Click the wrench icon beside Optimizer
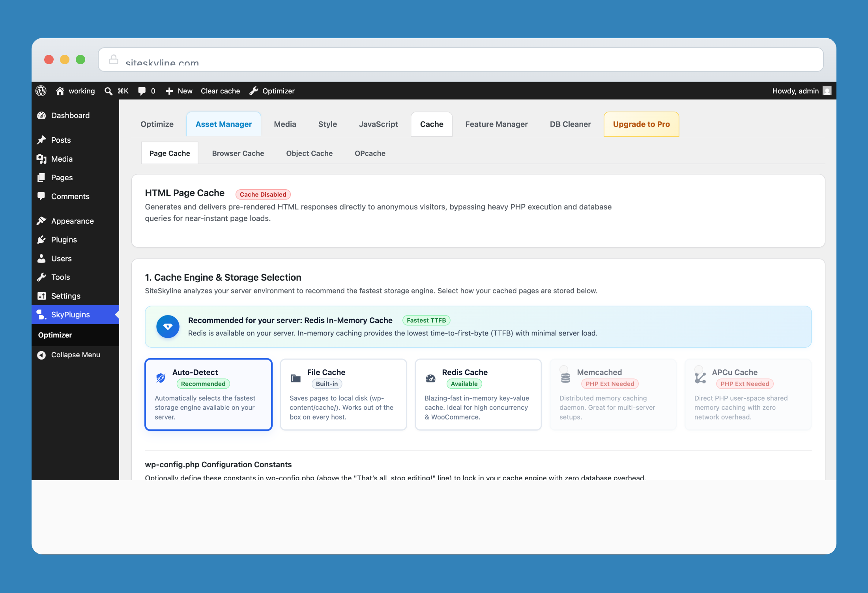The width and height of the screenshot is (868, 593). [x=254, y=91]
